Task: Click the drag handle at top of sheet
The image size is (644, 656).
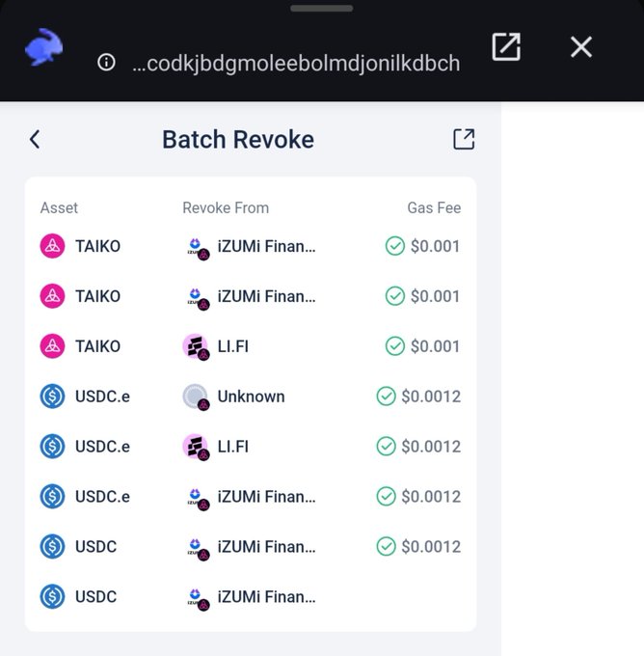Action: (x=322, y=9)
